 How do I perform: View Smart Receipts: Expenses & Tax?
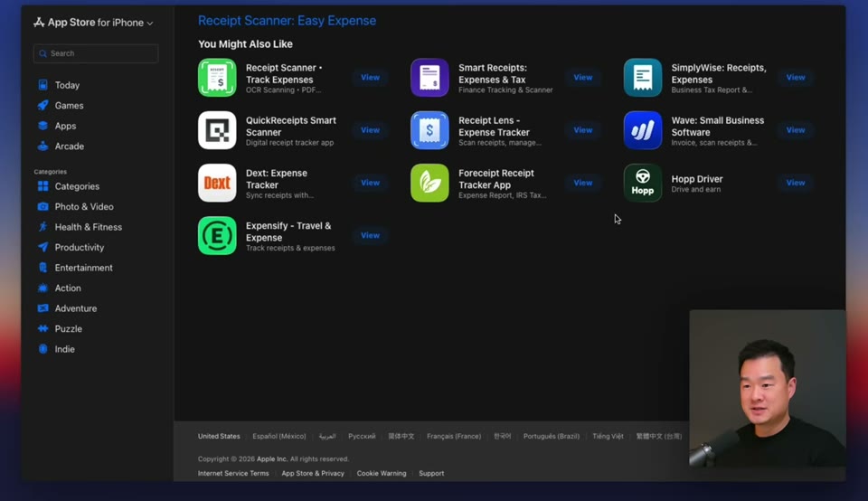click(x=583, y=78)
